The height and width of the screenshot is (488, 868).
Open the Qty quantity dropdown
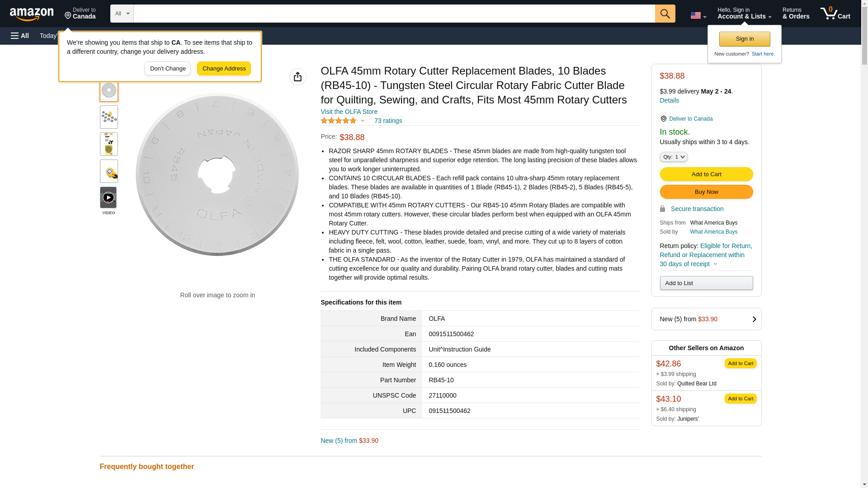pyautogui.click(x=673, y=157)
